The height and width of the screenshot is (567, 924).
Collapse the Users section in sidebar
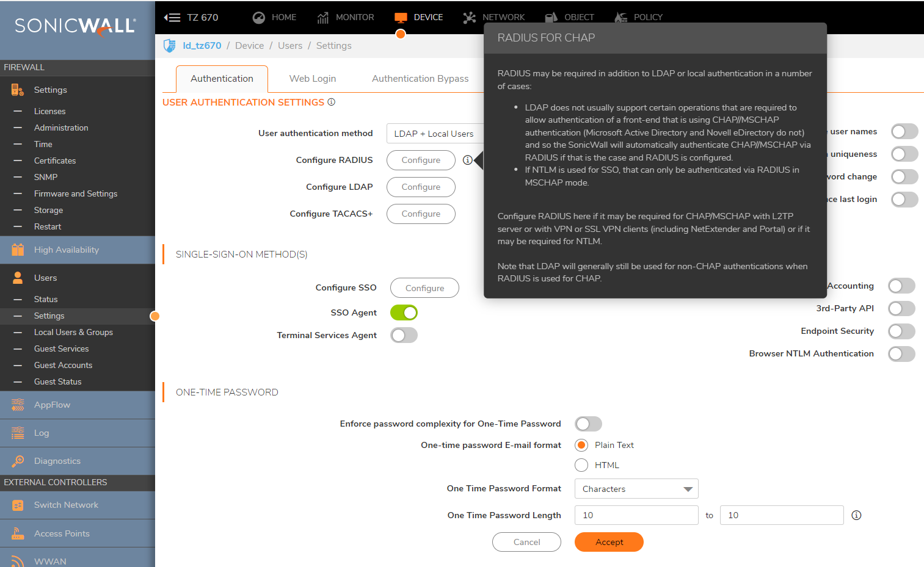(x=78, y=278)
